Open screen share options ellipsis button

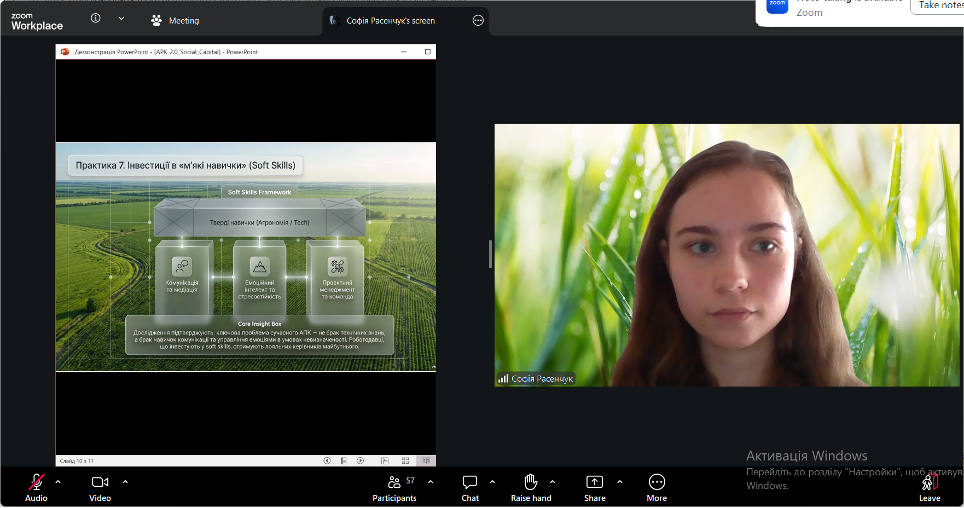(x=478, y=20)
